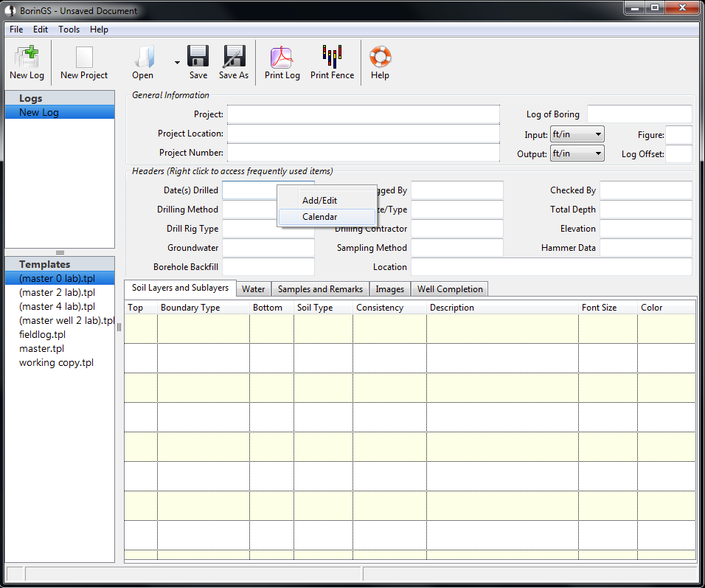The image size is (705, 588).
Task: Select the (master 4 lab).tpl template
Action: 60,306
